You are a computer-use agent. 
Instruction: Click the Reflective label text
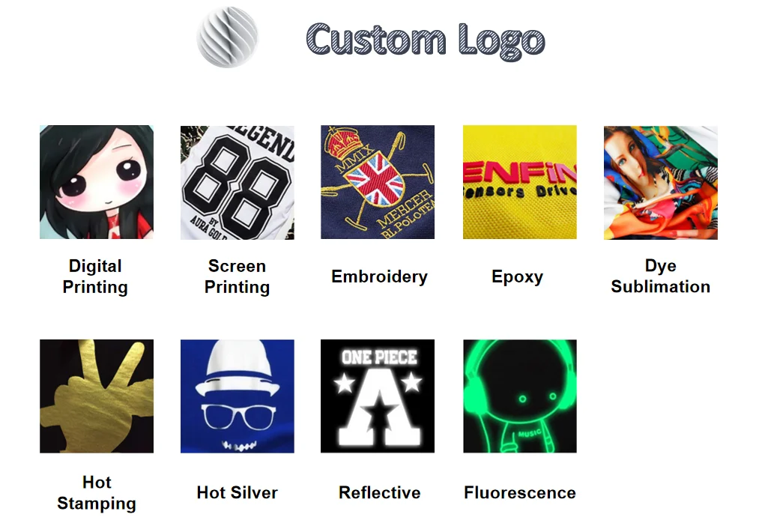(x=380, y=492)
